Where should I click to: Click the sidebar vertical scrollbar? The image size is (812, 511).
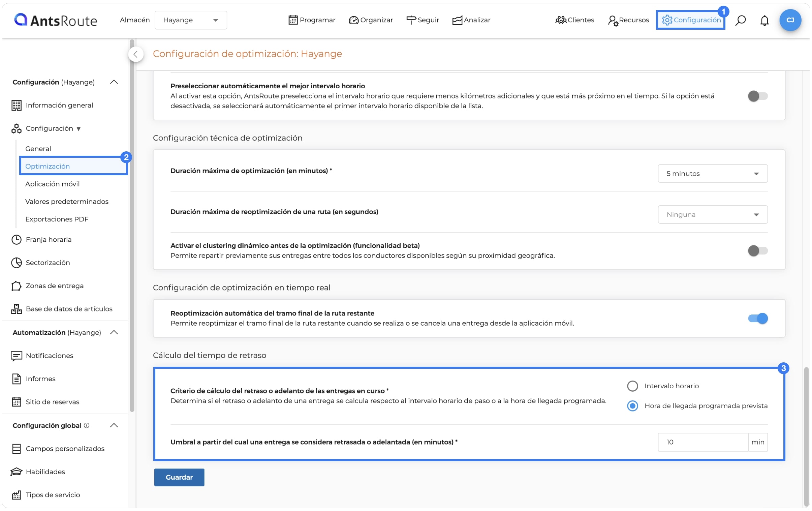point(132,225)
